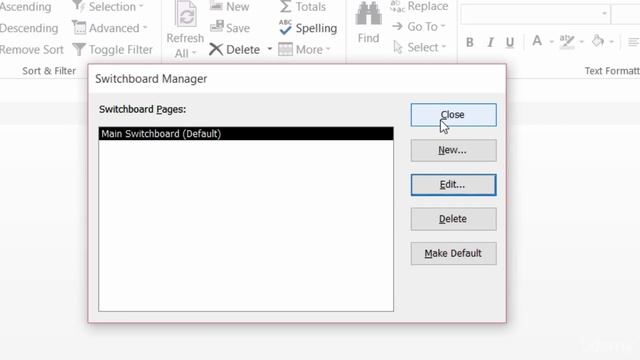Toggle Underline text formatting

510,42
